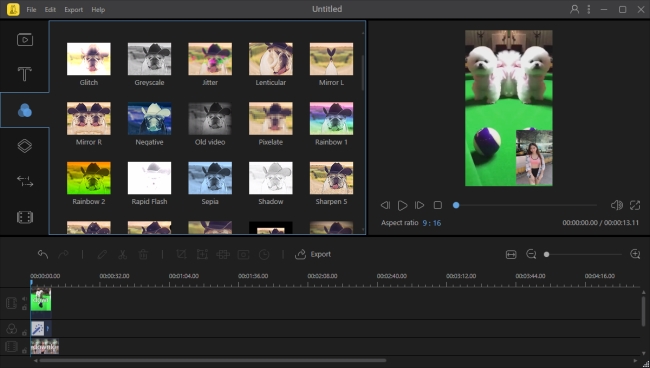
Task: Click the Undo arrow in toolbar
Action: (x=43, y=254)
